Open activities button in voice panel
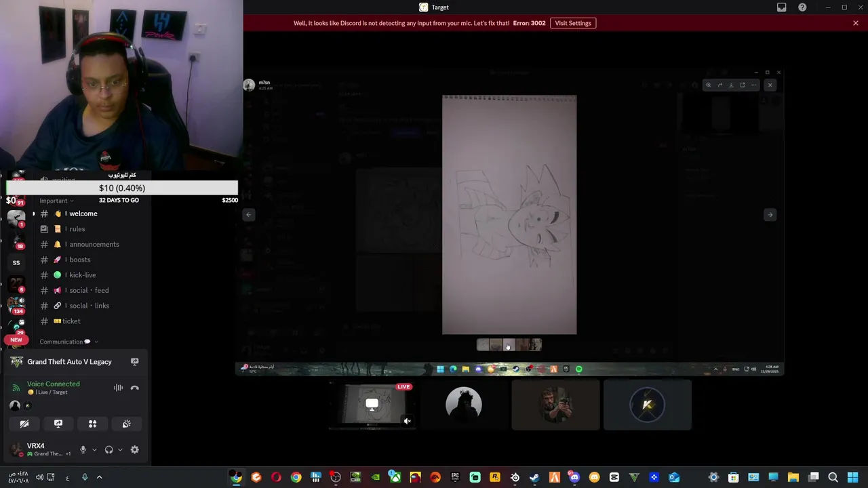The image size is (868, 488). 92,424
